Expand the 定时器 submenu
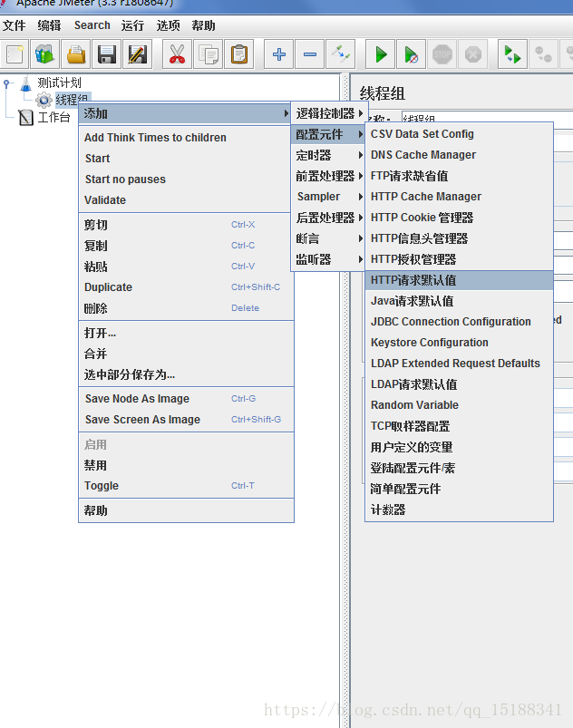Viewport: 573px width, 728px height. (329, 155)
